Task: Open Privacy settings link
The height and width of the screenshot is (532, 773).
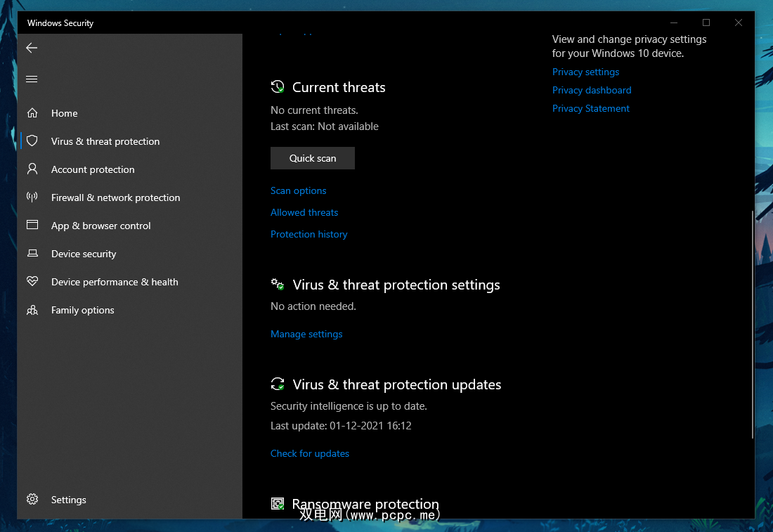Action: (x=585, y=72)
